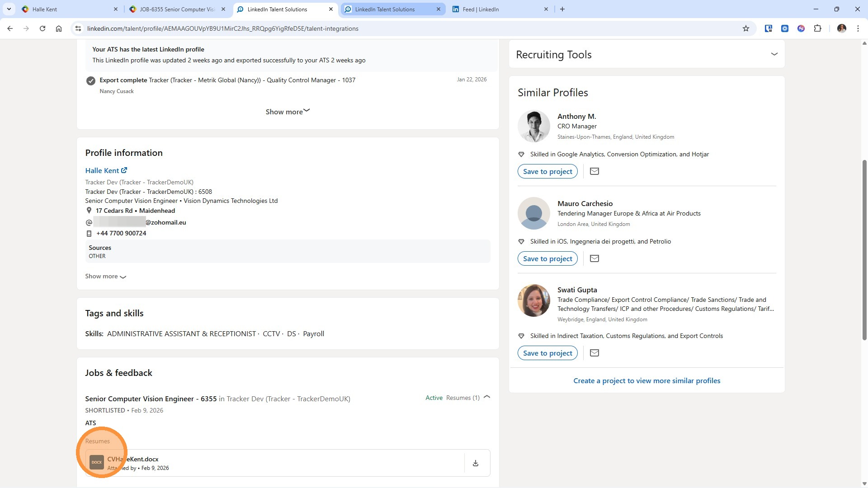Message Swati Gupta with envelope icon
The image size is (868, 488).
[x=594, y=353]
